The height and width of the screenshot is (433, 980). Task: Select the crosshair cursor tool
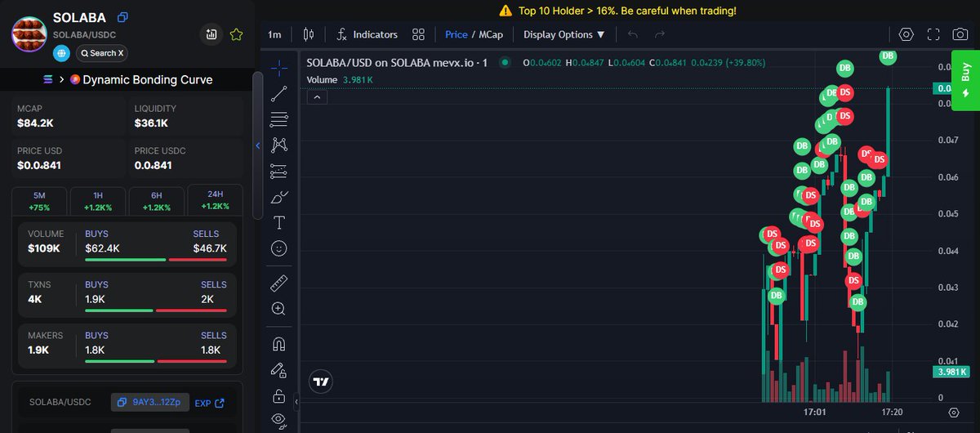point(278,67)
